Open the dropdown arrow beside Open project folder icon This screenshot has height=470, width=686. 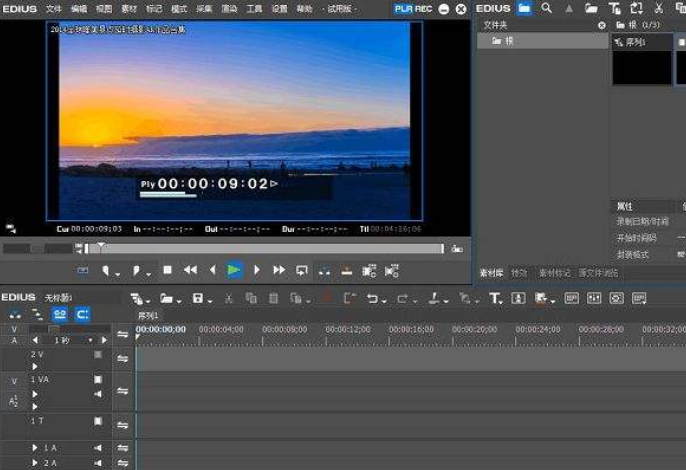180,299
